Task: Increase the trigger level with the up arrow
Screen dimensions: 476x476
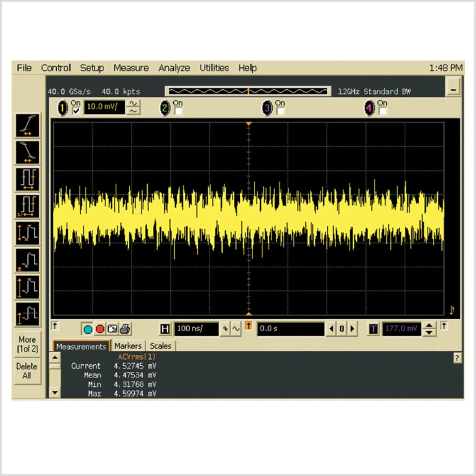Action: tap(429, 325)
